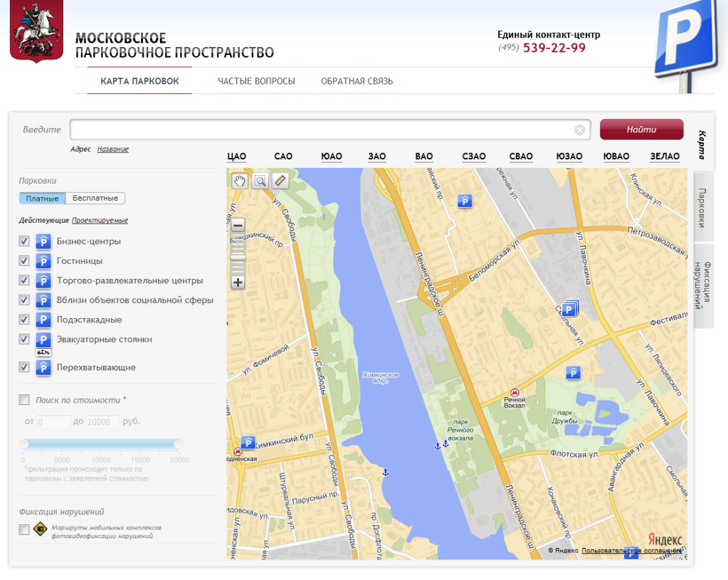Viewport: 728px width, 580px height.
Task: Click the Проектируемые link
Action: point(100,221)
